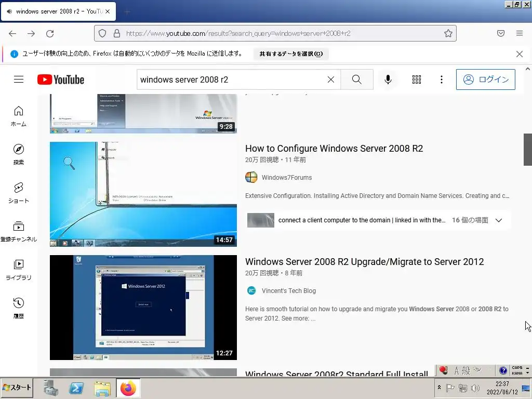The height and width of the screenshot is (399, 532).
Task: Launch PowerShell from taskbar
Action: pos(76,388)
